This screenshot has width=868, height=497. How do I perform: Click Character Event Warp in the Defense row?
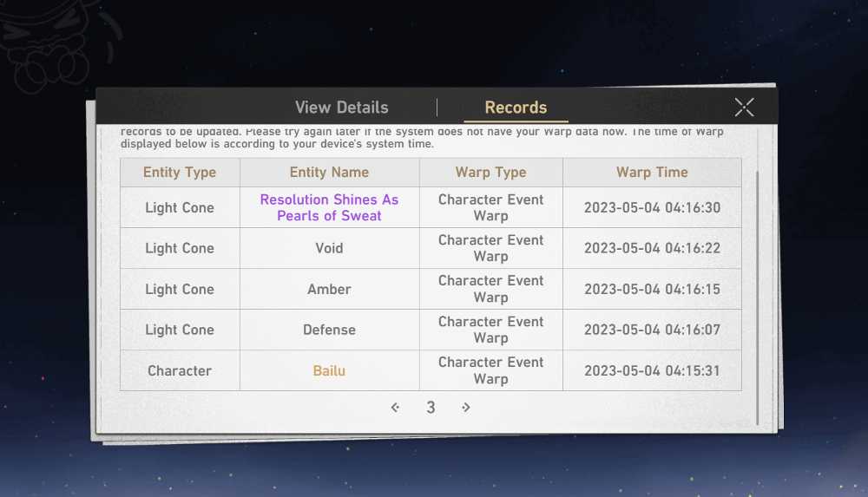coord(491,330)
